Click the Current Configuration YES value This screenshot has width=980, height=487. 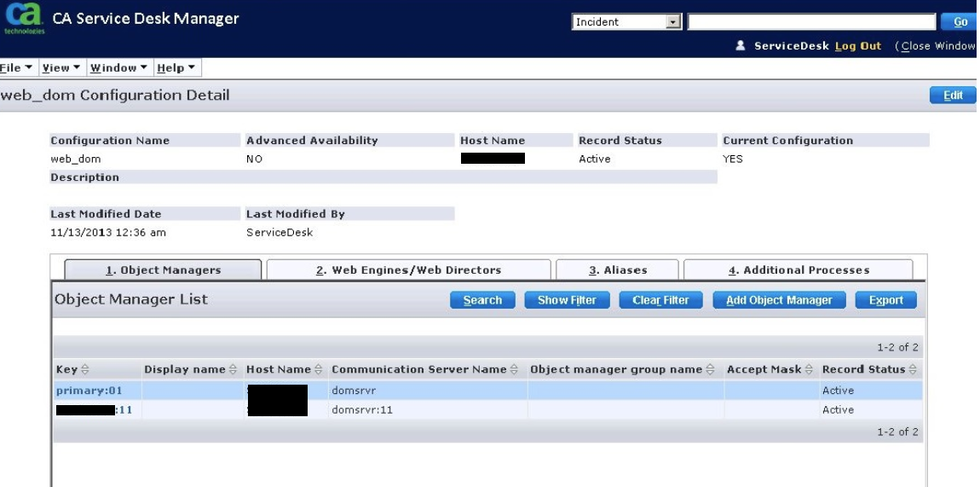click(x=733, y=159)
